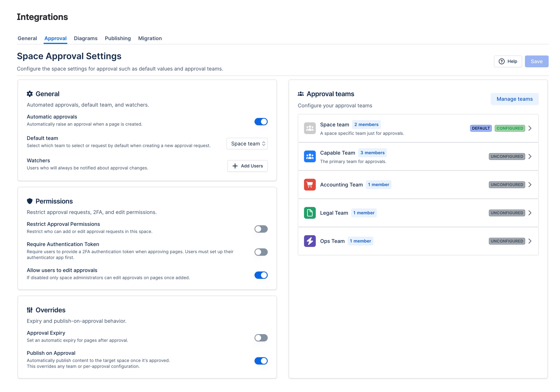This screenshot has width=560, height=392.
Task: Click the Accounting Team shopping cart icon
Action: coord(310,185)
